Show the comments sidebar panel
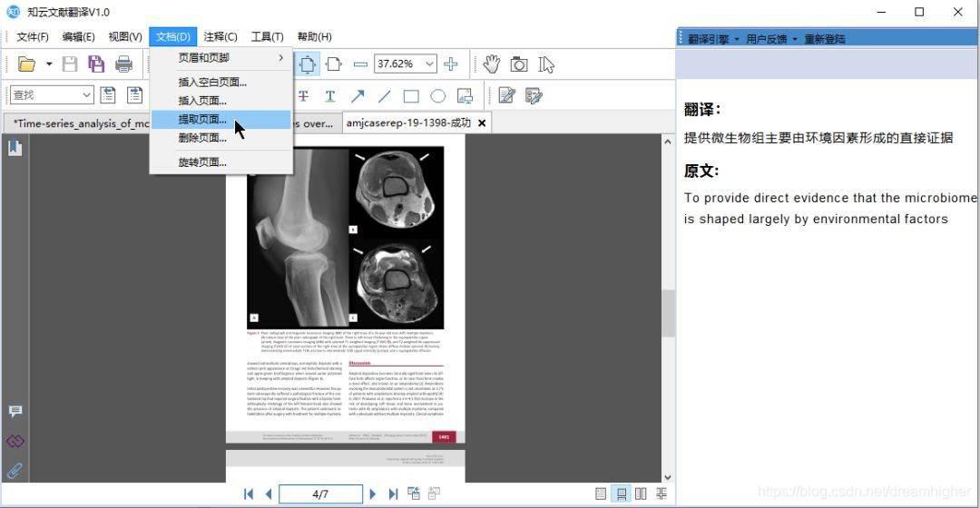This screenshot has height=508, width=980. coord(15,411)
